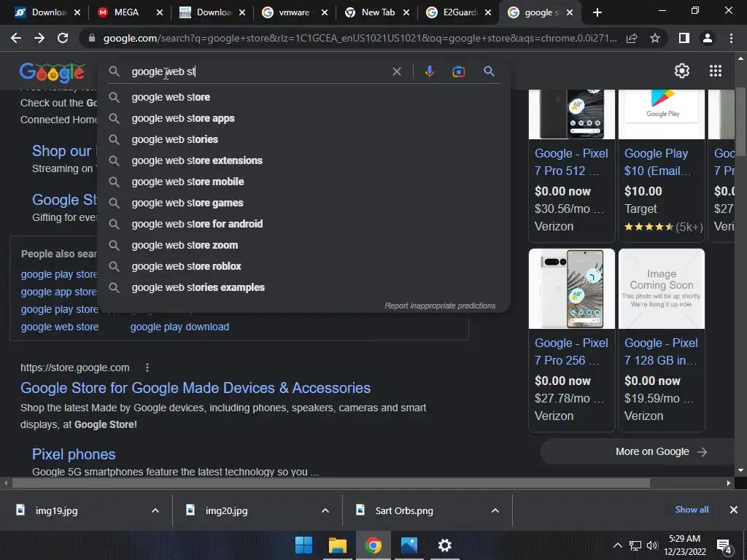The width and height of the screenshot is (747, 560).
Task: Close the downloads bar
Action: [734, 510]
